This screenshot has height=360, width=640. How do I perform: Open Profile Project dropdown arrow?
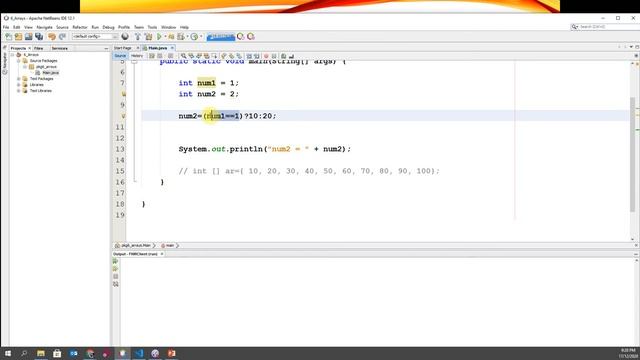tap(201, 37)
